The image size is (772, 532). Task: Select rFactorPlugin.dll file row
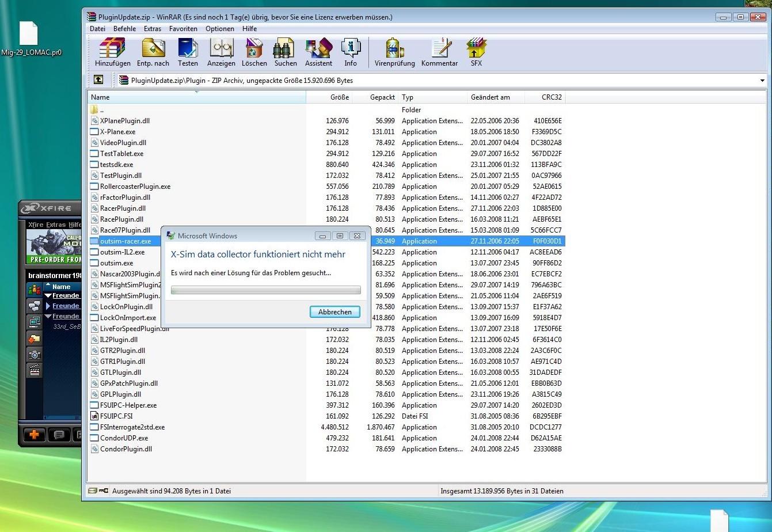tap(326, 197)
